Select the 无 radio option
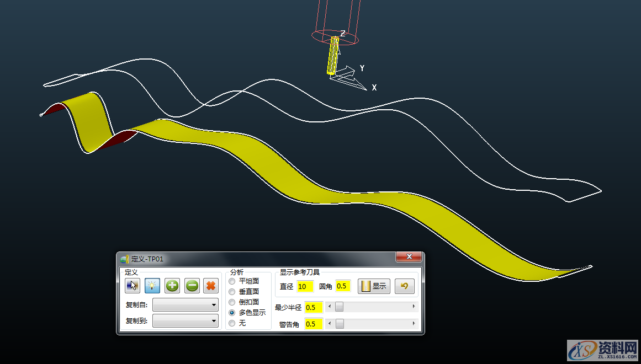Viewport: 641px width, 364px height. click(x=232, y=323)
